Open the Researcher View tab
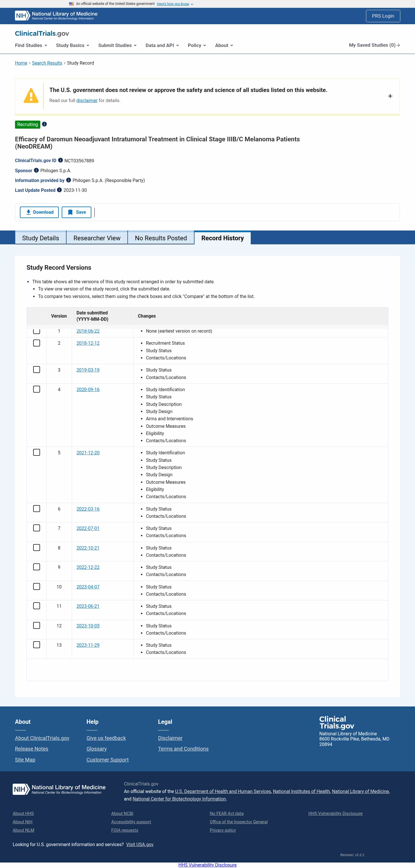This screenshot has width=415, height=868. click(x=97, y=238)
